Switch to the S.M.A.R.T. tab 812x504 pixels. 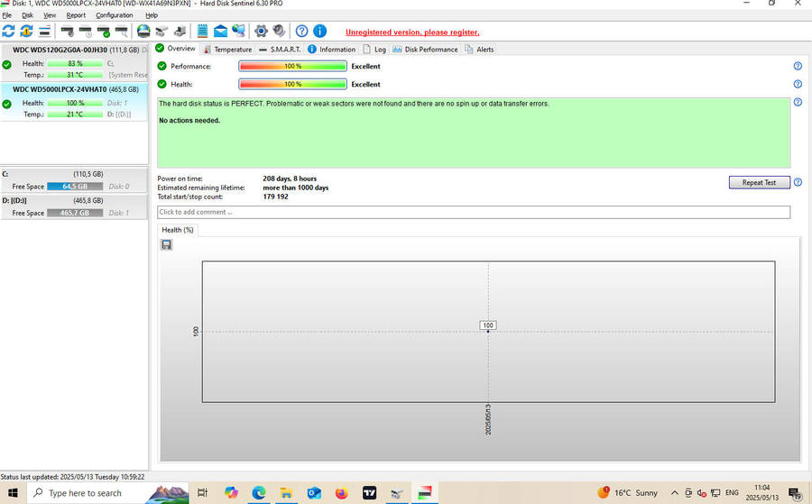click(x=280, y=50)
